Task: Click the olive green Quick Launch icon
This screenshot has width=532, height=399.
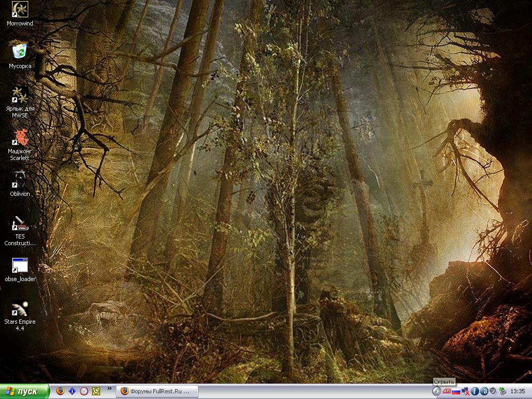Action: pyautogui.click(x=96, y=391)
